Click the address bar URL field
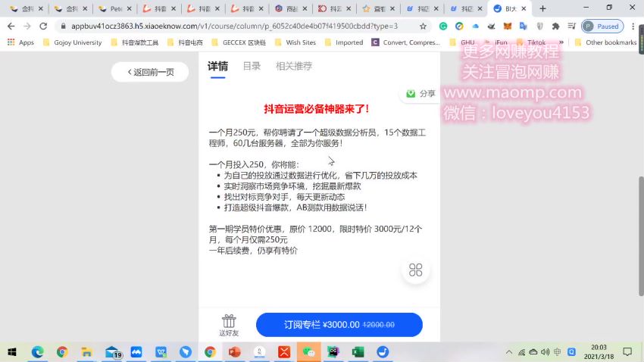 (x=234, y=27)
